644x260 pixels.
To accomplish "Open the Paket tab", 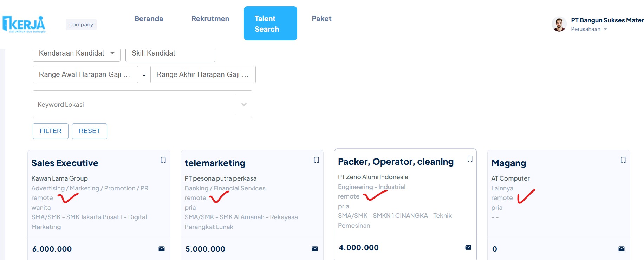I will [321, 19].
